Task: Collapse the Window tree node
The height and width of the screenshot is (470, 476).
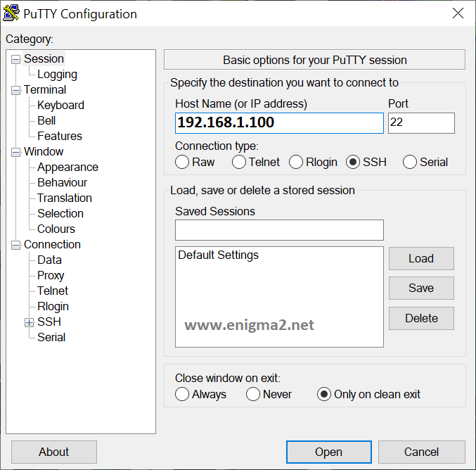Action: 15,152
